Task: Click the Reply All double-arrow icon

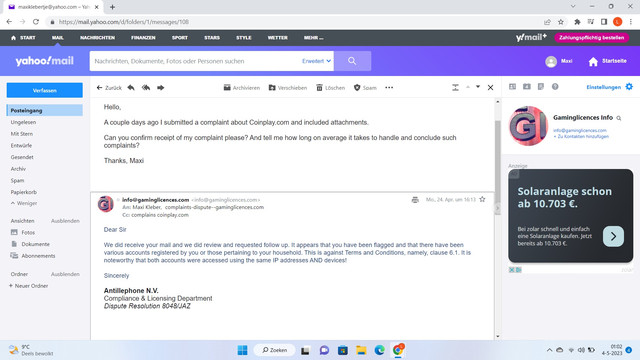Action: coord(146,87)
